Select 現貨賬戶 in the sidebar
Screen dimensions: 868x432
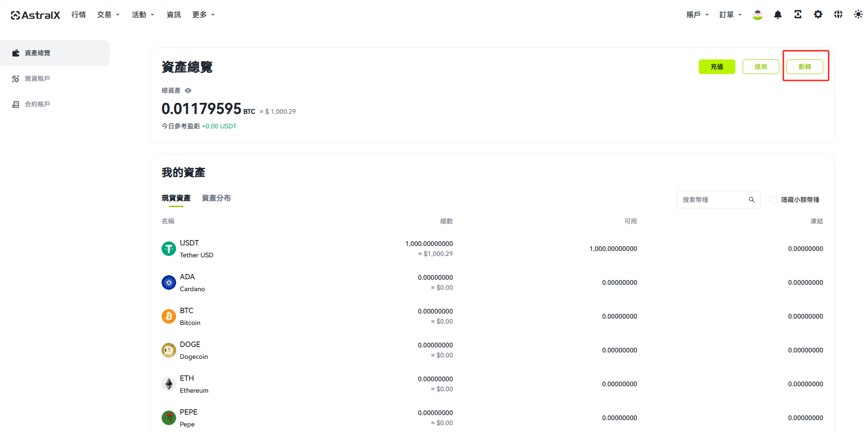55,79
